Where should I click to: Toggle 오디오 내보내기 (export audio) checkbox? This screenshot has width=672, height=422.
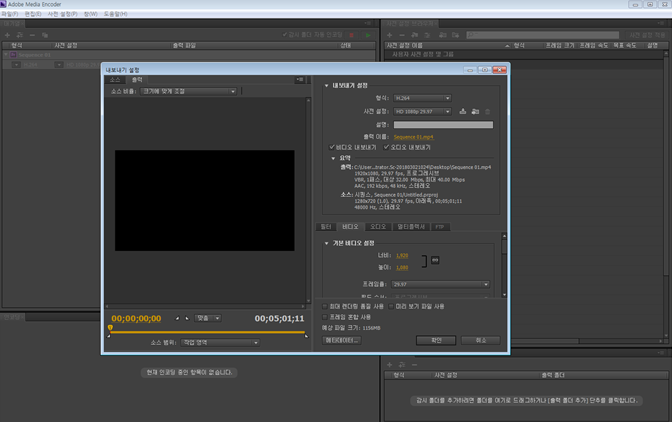coord(386,147)
